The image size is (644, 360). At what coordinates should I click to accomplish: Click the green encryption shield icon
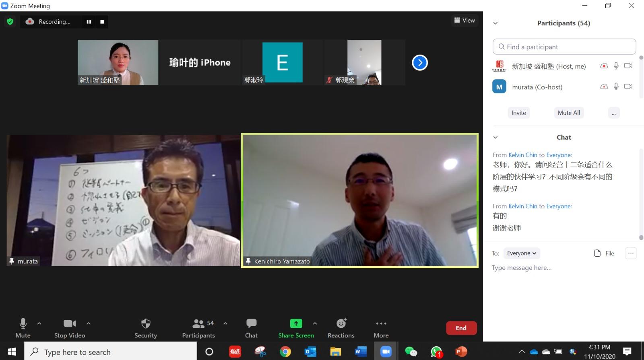[10, 22]
